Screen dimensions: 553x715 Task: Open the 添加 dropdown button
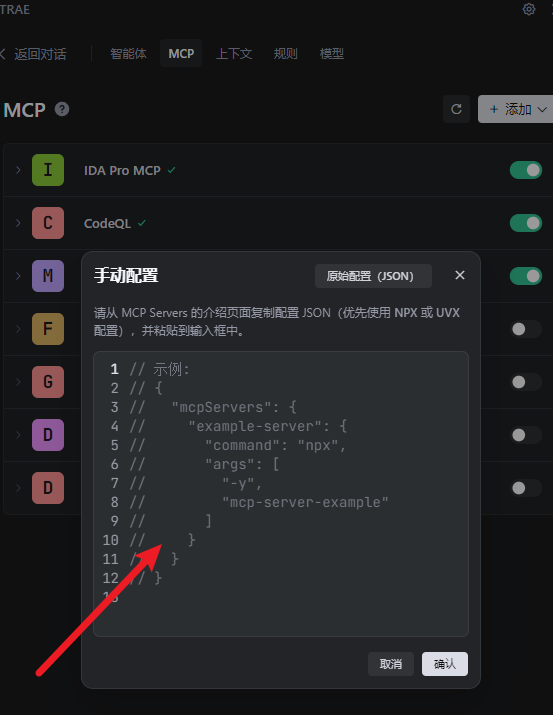pyautogui.click(x=516, y=109)
